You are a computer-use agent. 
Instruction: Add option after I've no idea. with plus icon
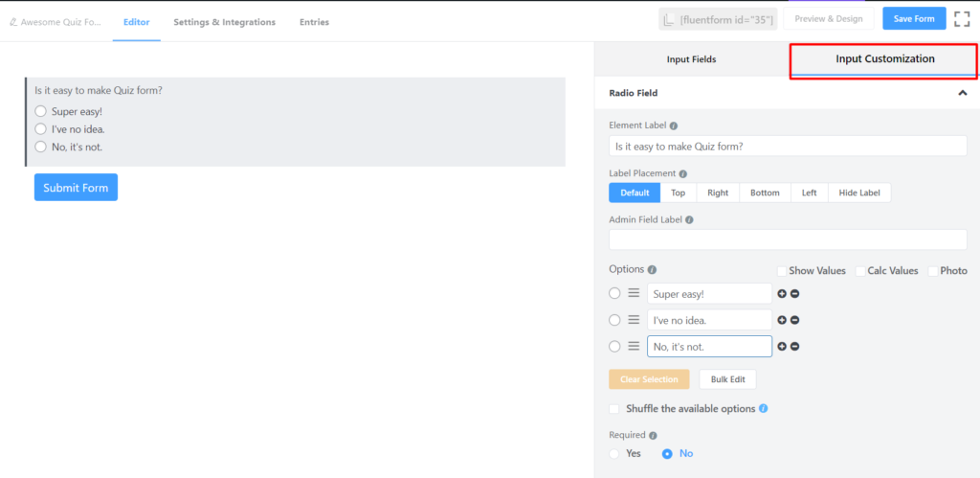point(781,320)
